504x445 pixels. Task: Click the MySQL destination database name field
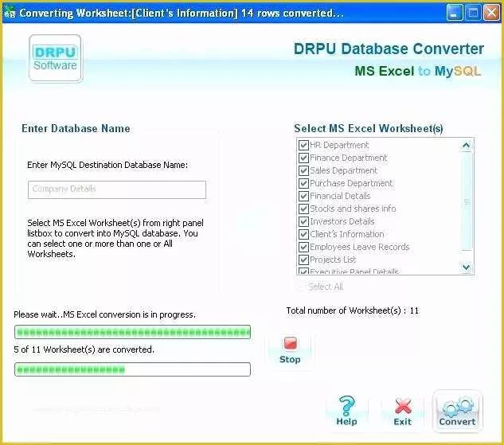pos(117,189)
